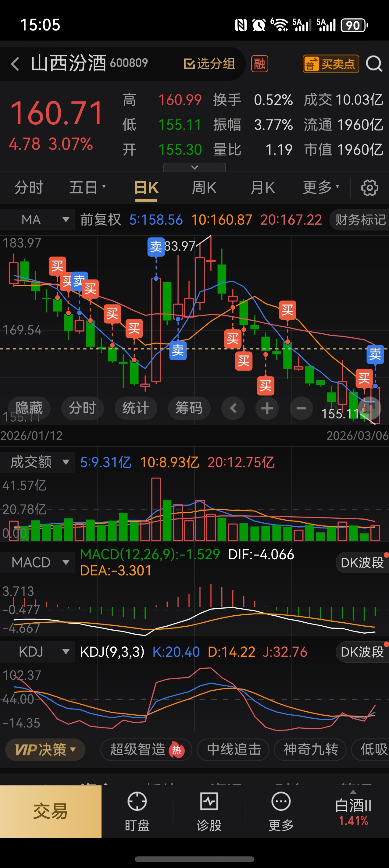Open 更多 chart periods dropdown

321,187
